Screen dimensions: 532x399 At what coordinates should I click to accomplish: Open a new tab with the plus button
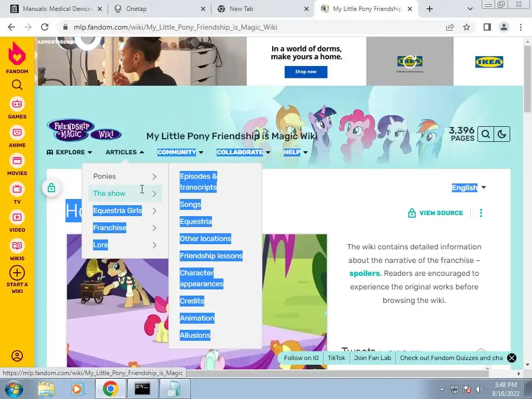[430, 9]
